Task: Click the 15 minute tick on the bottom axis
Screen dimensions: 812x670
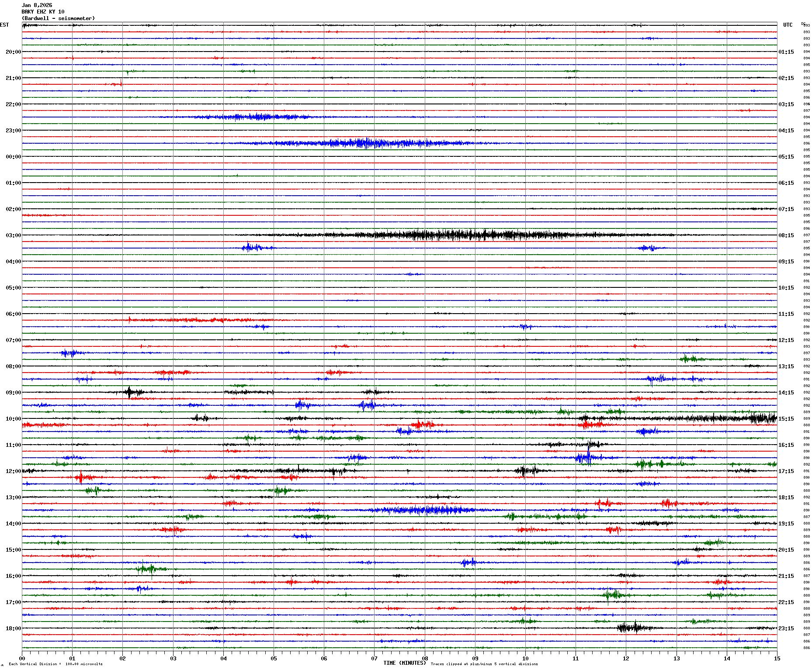Action: coord(777,658)
